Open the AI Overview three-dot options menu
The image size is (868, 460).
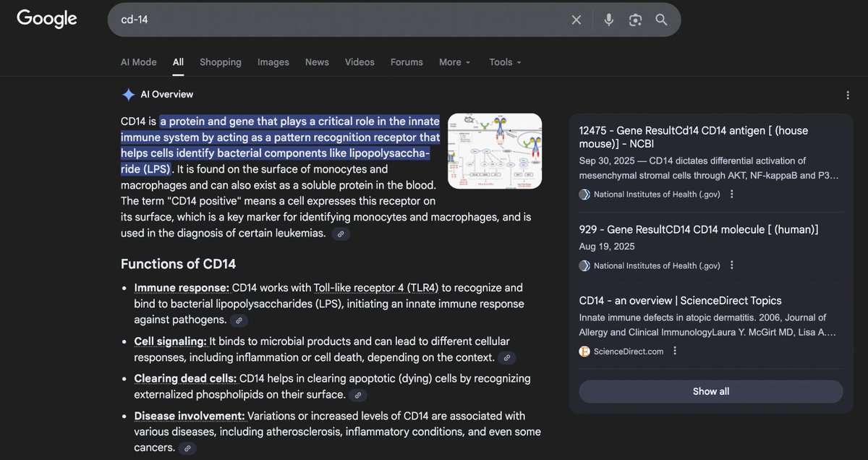click(x=848, y=95)
